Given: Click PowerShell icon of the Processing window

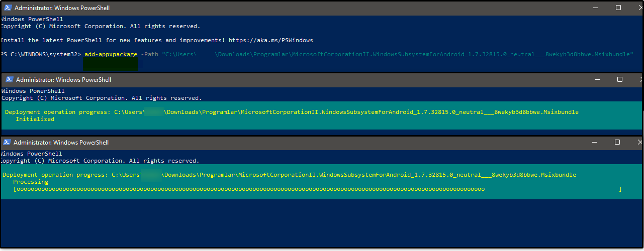Looking at the screenshot, I should 7,143.
